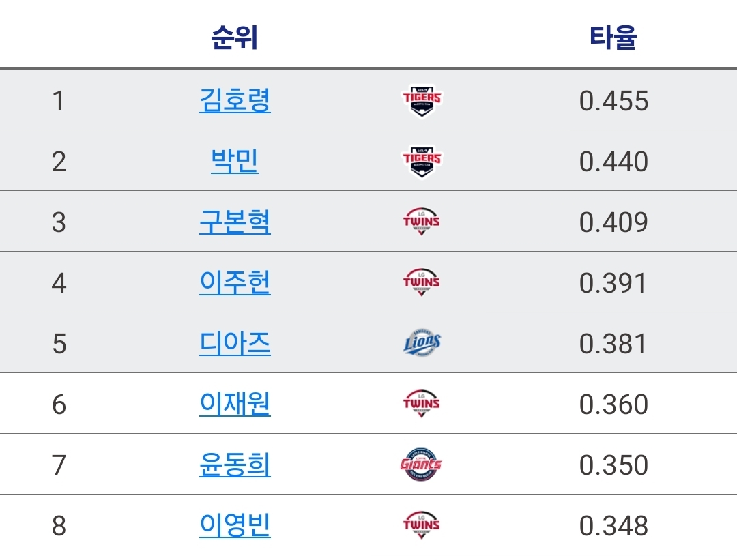This screenshot has width=737, height=560.
Task: Click the Lotte Giants logo beside 윤동희
Action: (421, 464)
